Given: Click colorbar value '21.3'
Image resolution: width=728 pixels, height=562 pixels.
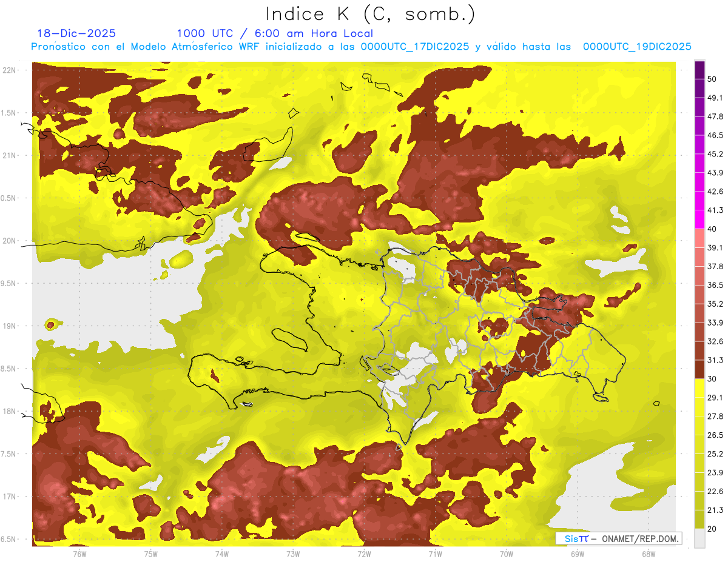Looking at the screenshot, I should pos(715,510).
